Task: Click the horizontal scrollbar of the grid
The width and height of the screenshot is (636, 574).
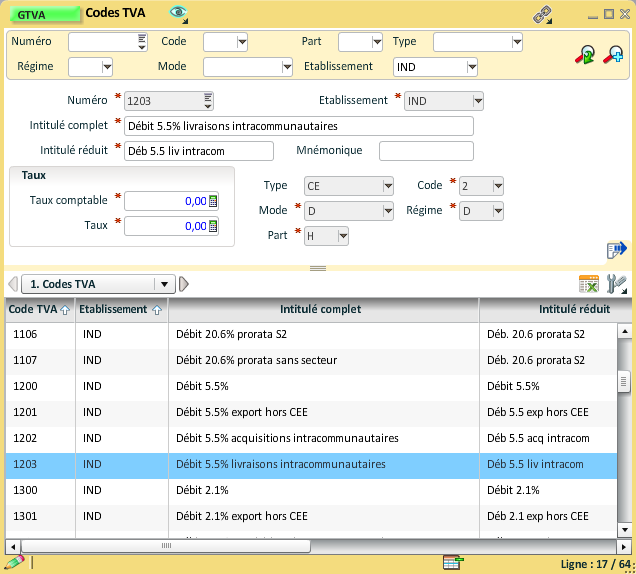Action: [166, 546]
